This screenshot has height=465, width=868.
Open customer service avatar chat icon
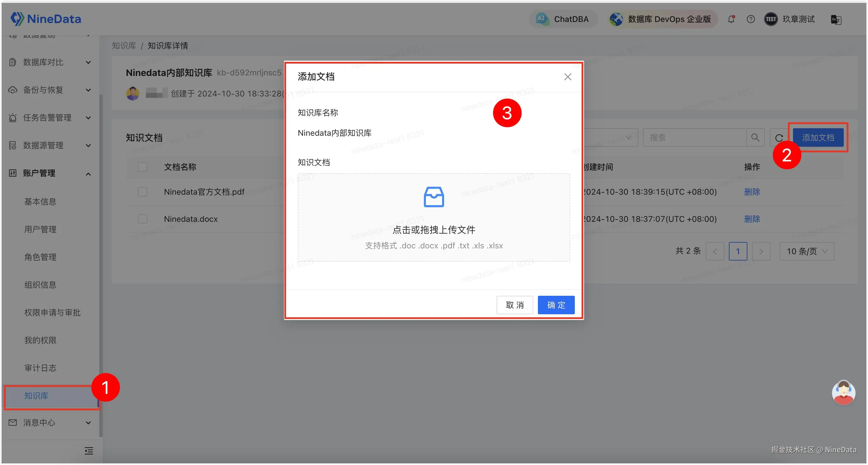(x=843, y=392)
